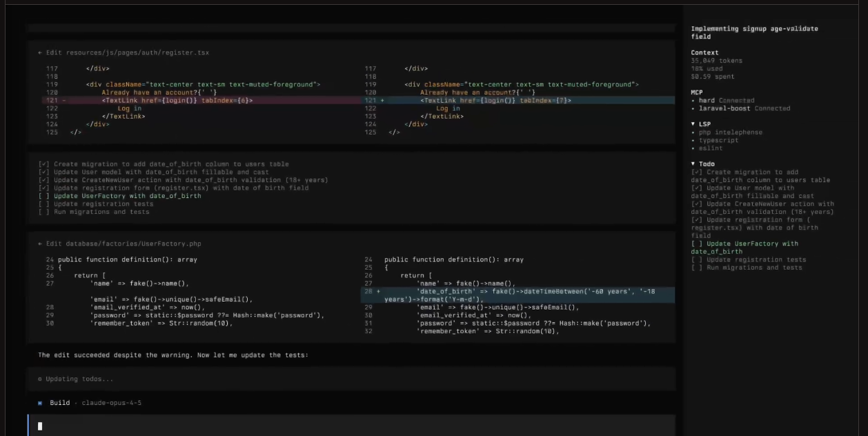Viewport: 868px width, 436px height.
Task: Click the 'Edit database/factories/UserFactory.php' header
Action: (119, 244)
